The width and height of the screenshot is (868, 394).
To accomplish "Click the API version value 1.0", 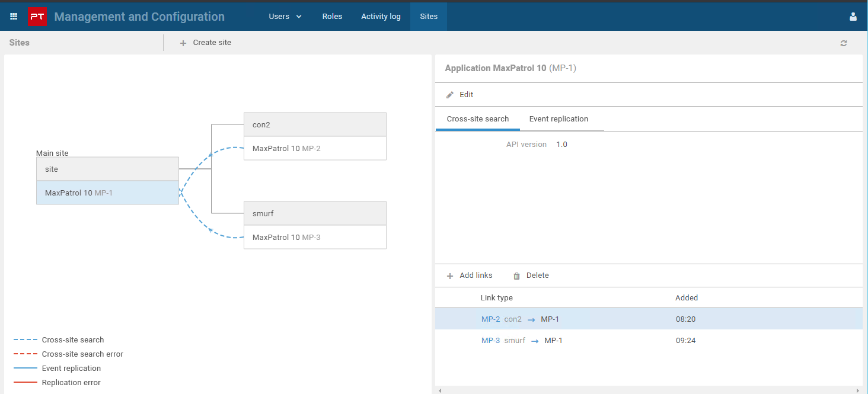I will [561, 145].
